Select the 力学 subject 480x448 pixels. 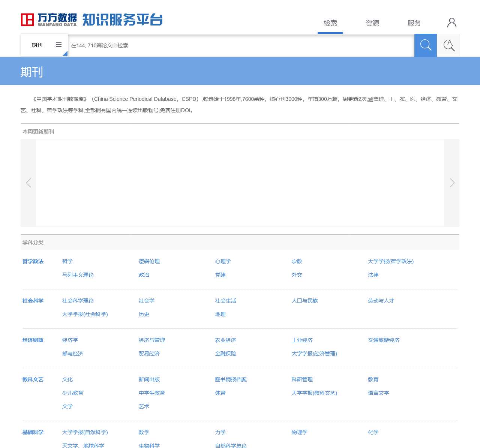tap(220, 433)
